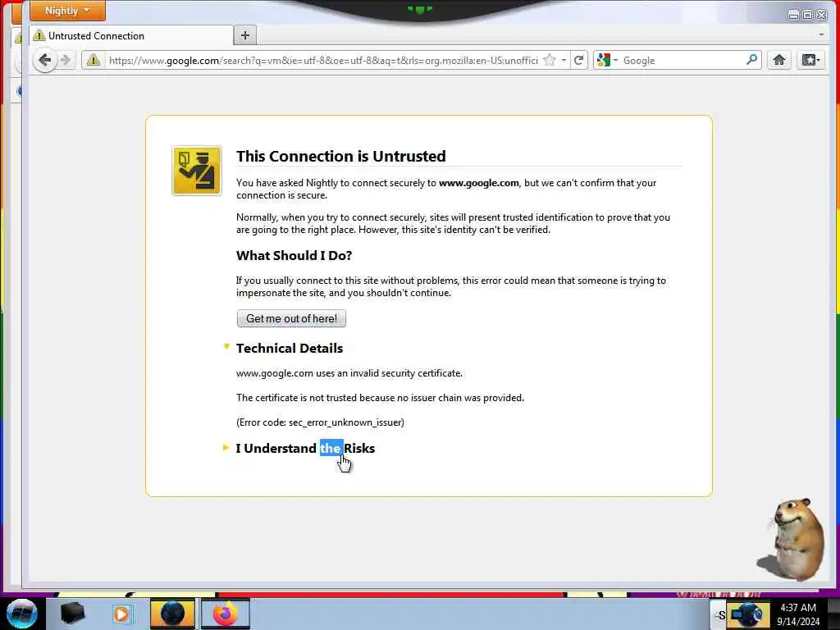Select the Untrusted Connection tab
Screen dimensions: 840x630
[132, 36]
